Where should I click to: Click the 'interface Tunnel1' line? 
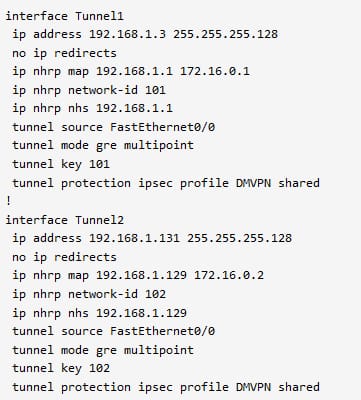point(64,16)
